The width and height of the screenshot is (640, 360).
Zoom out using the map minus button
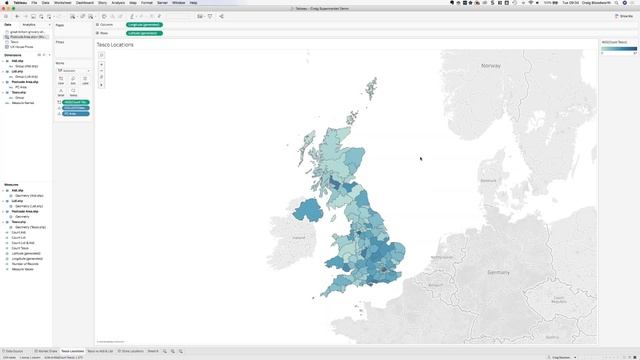click(102, 71)
